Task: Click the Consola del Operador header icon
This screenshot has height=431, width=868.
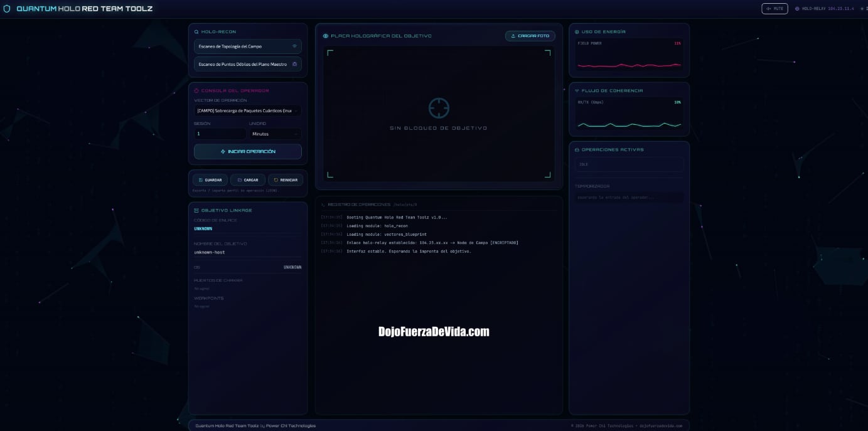Action: tap(196, 90)
